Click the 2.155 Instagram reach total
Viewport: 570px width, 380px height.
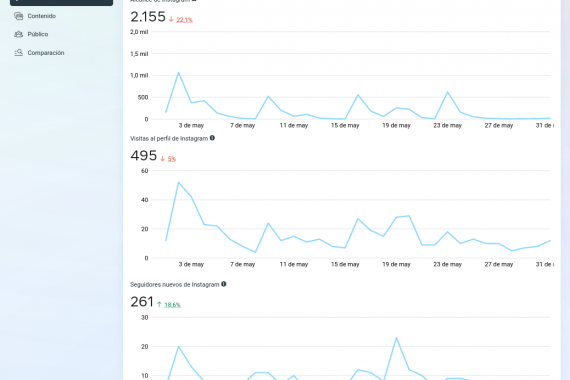pyautogui.click(x=148, y=17)
